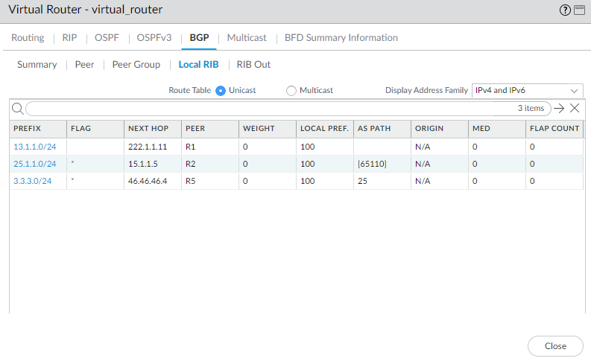Open the BGP Summary subtab
Viewport: 591px width, 364px height.
[37, 65]
